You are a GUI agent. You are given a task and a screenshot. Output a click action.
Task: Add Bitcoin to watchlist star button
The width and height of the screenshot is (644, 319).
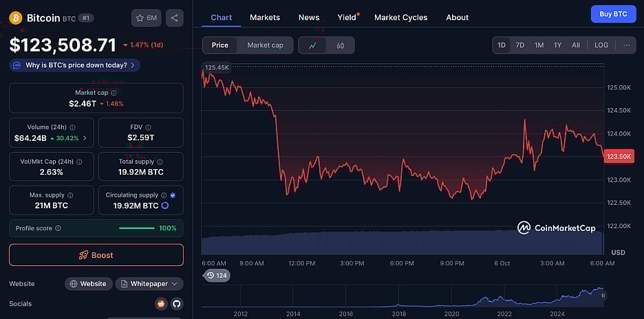click(147, 18)
